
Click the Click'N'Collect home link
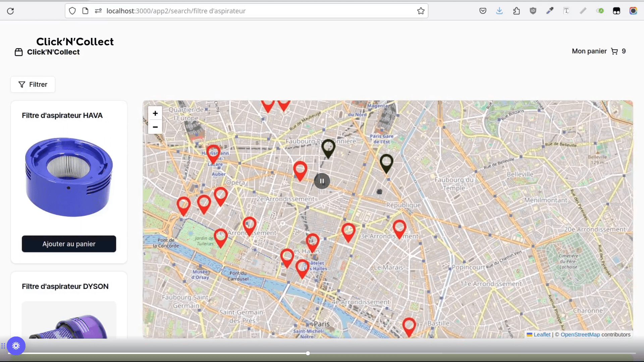pyautogui.click(x=53, y=52)
